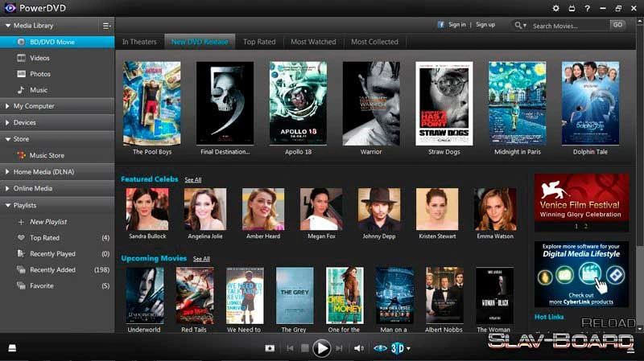Go to banner page 2 indicator

[586, 226]
